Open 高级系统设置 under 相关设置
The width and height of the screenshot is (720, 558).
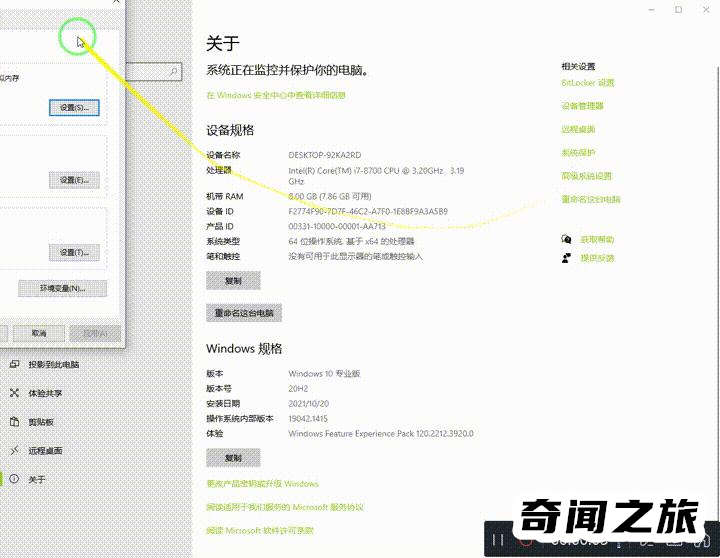(586, 176)
